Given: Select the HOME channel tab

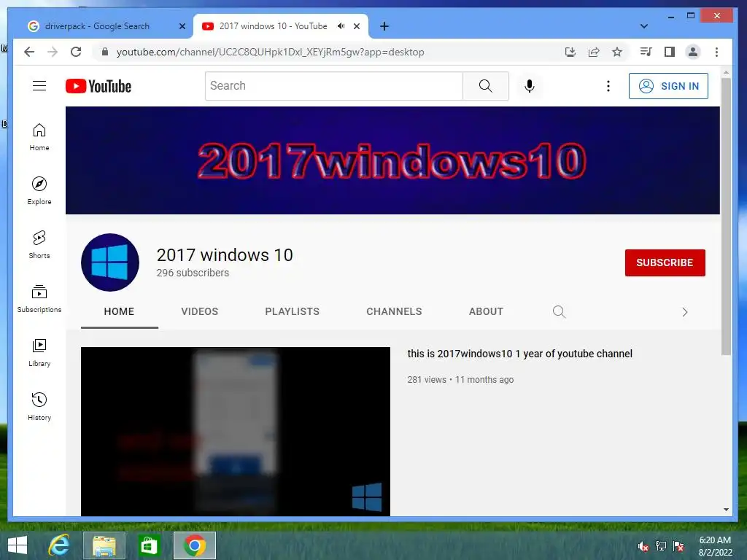Looking at the screenshot, I should pos(119,311).
